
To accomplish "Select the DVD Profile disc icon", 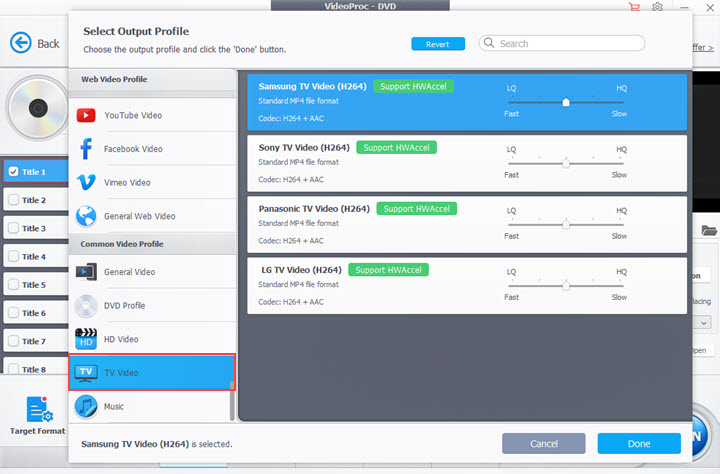I will 86,305.
